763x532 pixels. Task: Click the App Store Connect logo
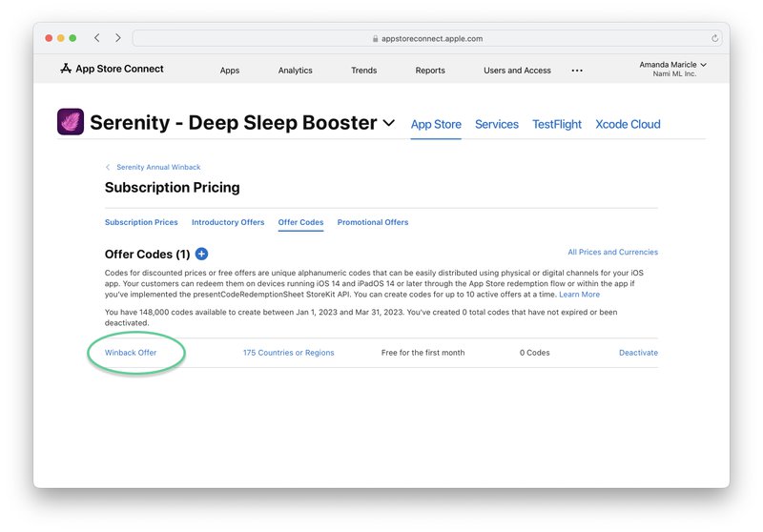112,69
